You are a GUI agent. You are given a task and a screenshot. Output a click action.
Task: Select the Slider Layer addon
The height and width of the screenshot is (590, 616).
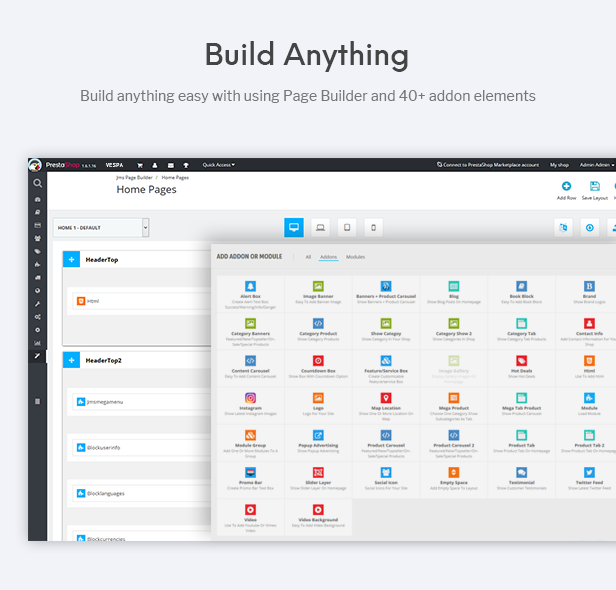[x=318, y=480]
